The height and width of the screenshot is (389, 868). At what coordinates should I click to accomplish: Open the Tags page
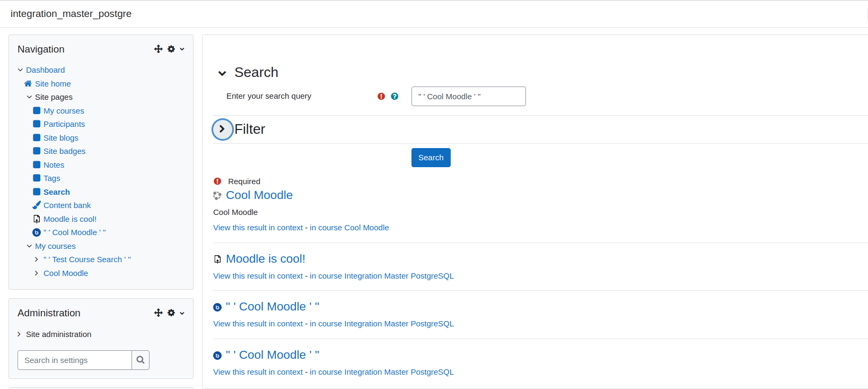tap(52, 178)
